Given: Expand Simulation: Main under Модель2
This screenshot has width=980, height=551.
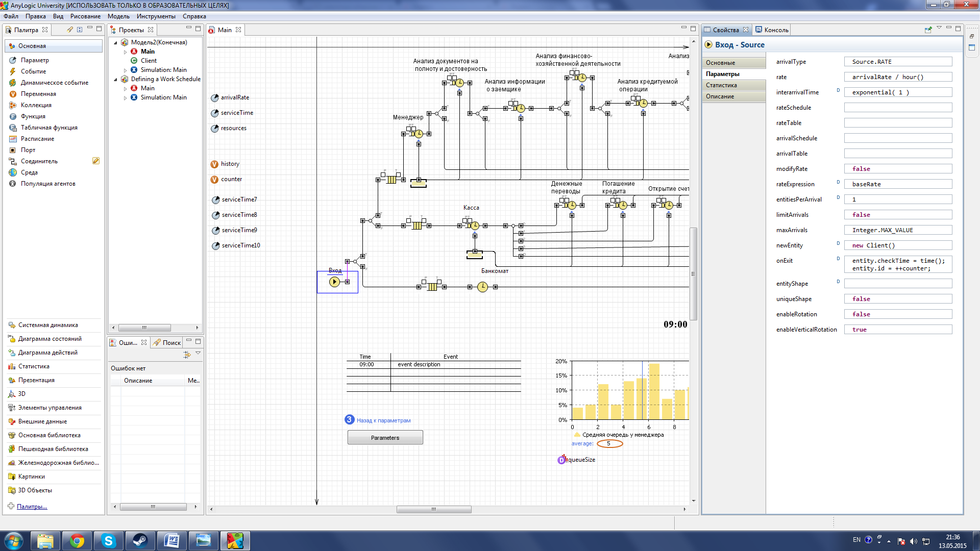Looking at the screenshot, I should tap(125, 70).
